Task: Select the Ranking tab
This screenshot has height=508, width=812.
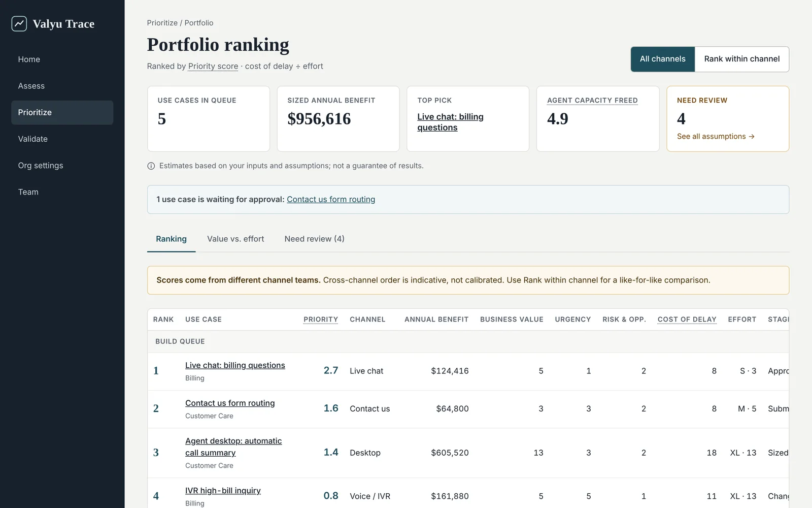Action: [x=171, y=239]
